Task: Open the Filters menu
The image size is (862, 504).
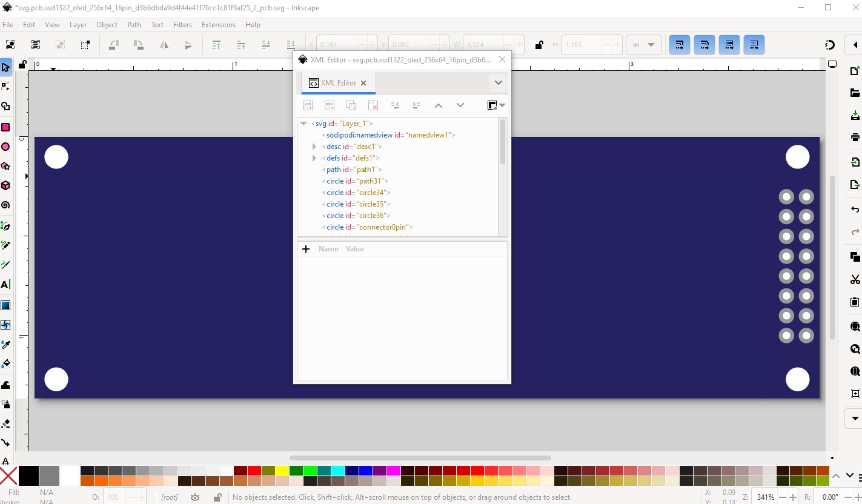Action: point(182,25)
